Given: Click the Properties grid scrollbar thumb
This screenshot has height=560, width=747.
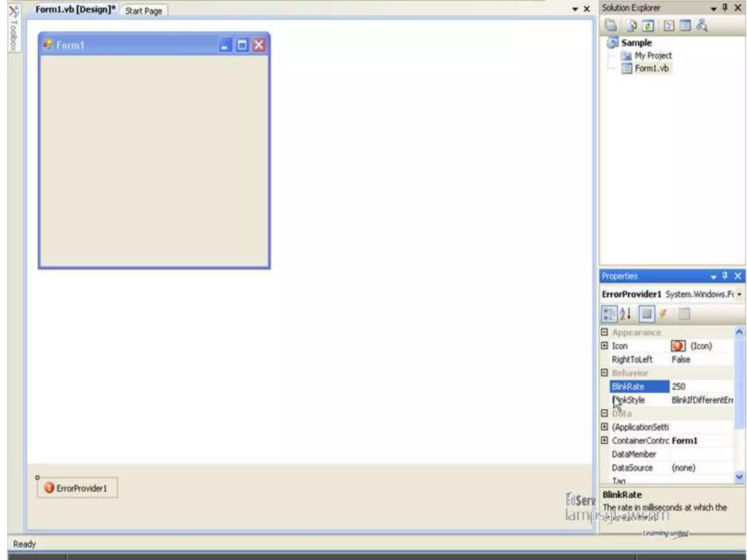Looking at the screenshot, I should (739, 383).
